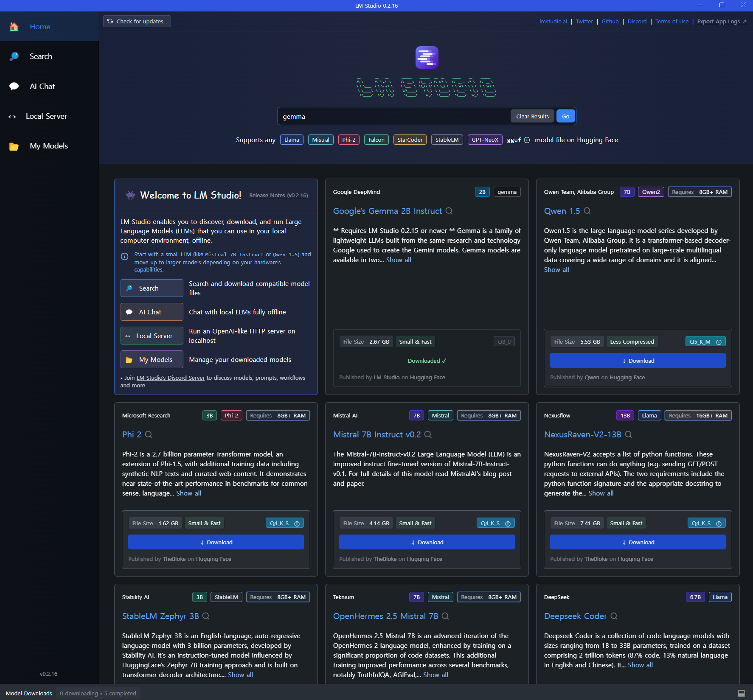Viewport: 753px width, 700px height.
Task: Open the Discord link in header
Action: (637, 21)
